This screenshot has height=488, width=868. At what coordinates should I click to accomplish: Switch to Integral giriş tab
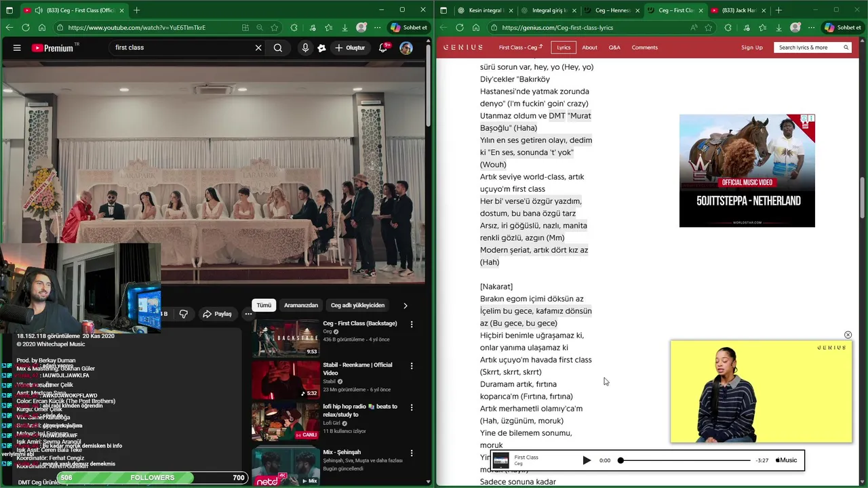tap(548, 10)
